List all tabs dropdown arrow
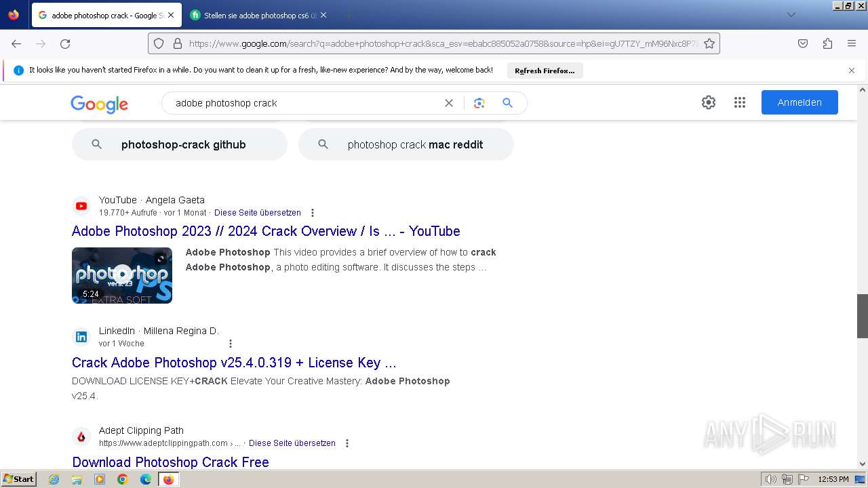 pyautogui.click(x=791, y=15)
